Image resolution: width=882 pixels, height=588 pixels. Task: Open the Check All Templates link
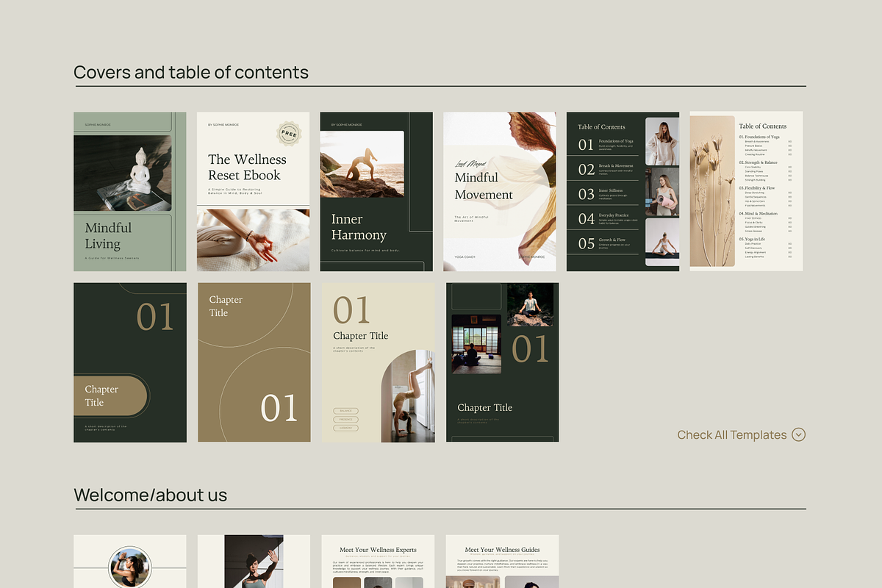731,434
